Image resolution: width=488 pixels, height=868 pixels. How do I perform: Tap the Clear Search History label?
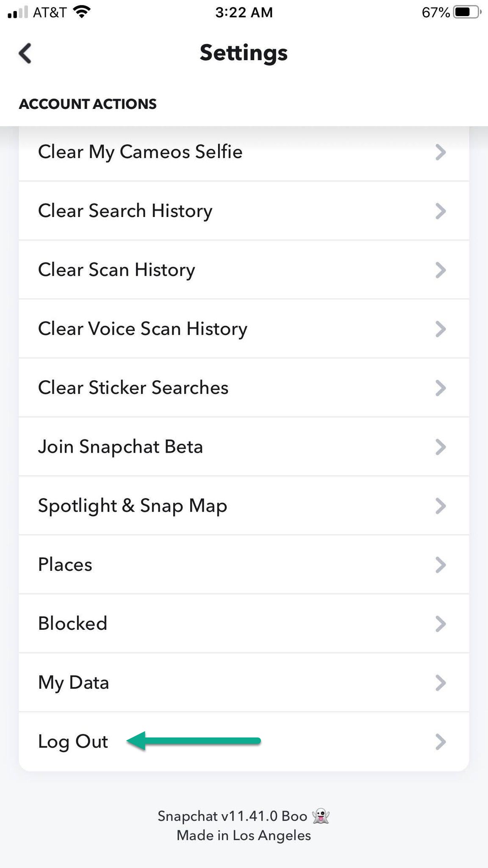coord(125,211)
